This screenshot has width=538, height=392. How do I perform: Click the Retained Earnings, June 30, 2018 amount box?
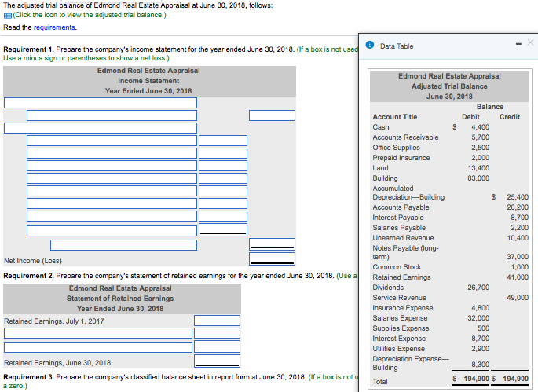[x=218, y=361]
